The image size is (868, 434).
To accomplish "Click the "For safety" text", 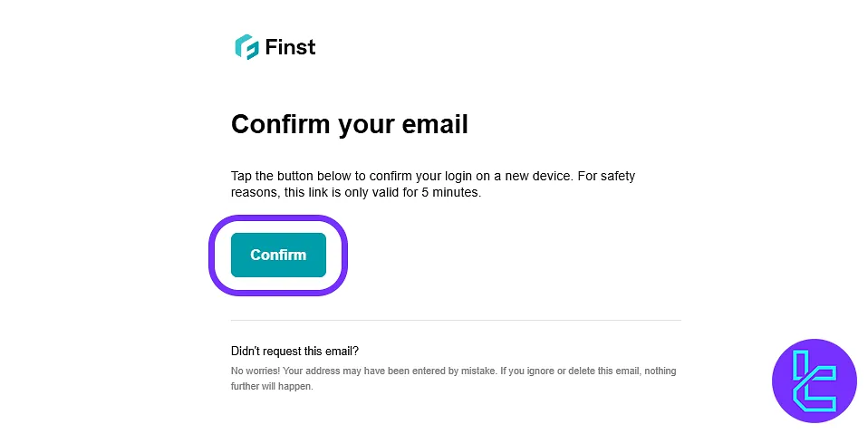I will pyautogui.click(x=606, y=176).
